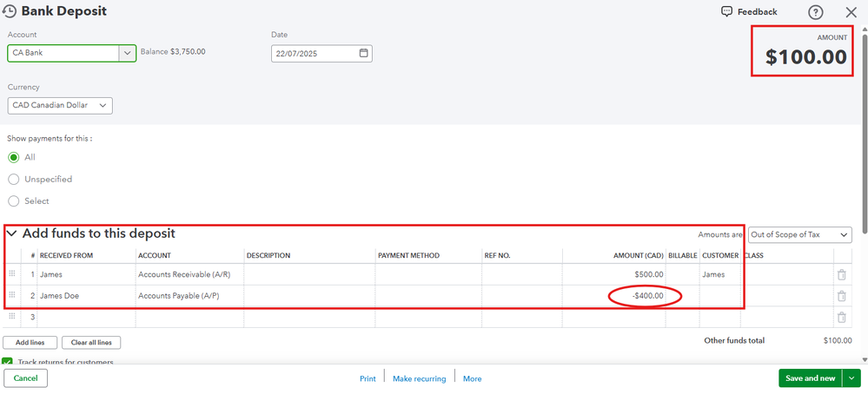This screenshot has height=394, width=868.
Task: Click the Received From cell James Doe
Action: tap(87, 296)
